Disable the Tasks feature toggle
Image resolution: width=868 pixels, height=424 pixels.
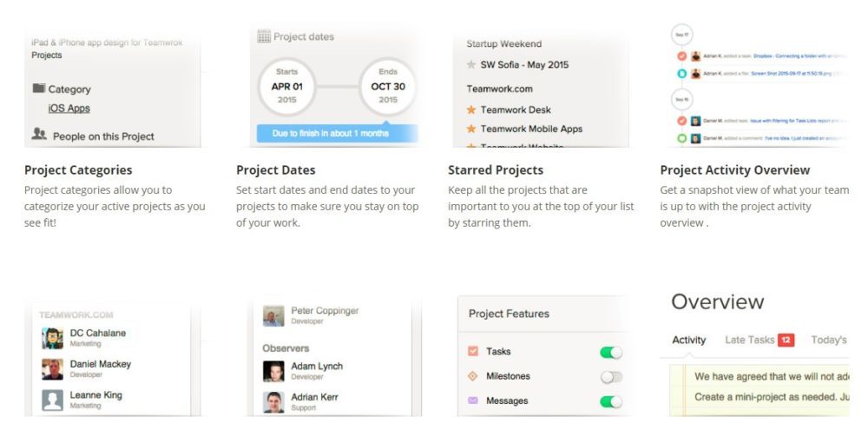click(611, 352)
